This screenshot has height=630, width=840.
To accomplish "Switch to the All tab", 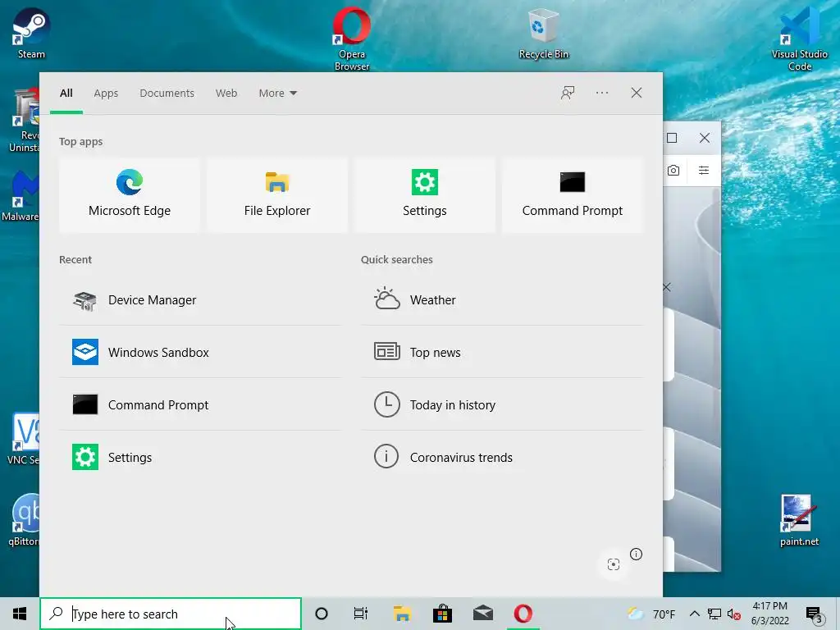I will [66, 94].
